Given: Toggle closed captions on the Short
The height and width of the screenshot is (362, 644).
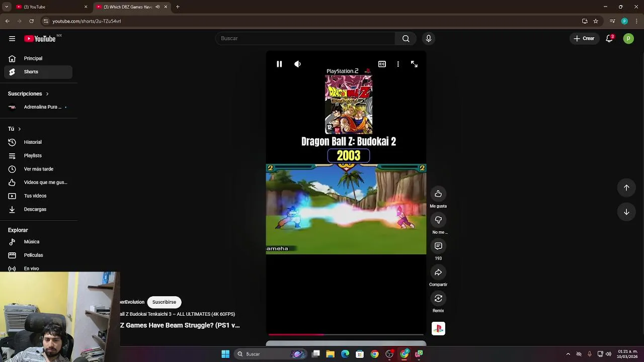Looking at the screenshot, I should click(x=382, y=64).
